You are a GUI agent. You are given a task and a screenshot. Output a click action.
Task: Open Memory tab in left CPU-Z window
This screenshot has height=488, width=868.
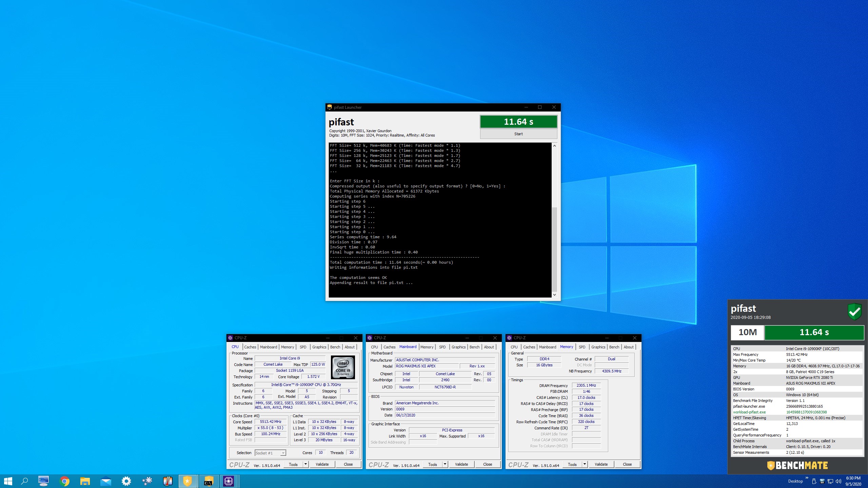(288, 347)
